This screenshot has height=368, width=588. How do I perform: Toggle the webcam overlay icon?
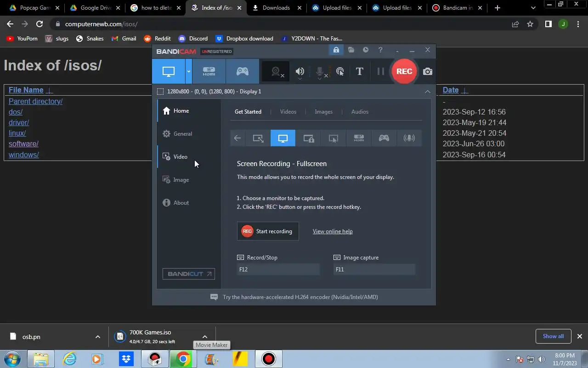tap(276, 71)
